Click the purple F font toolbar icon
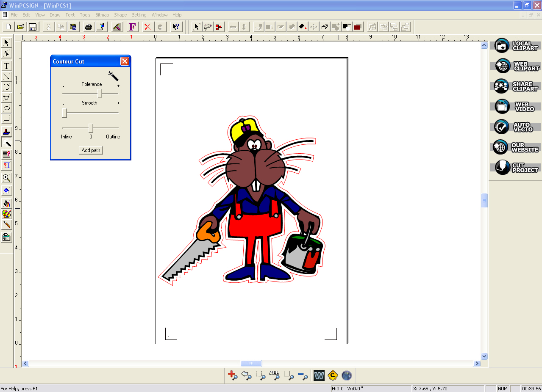The width and height of the screenshot is (542, 392). coord(132,27)
